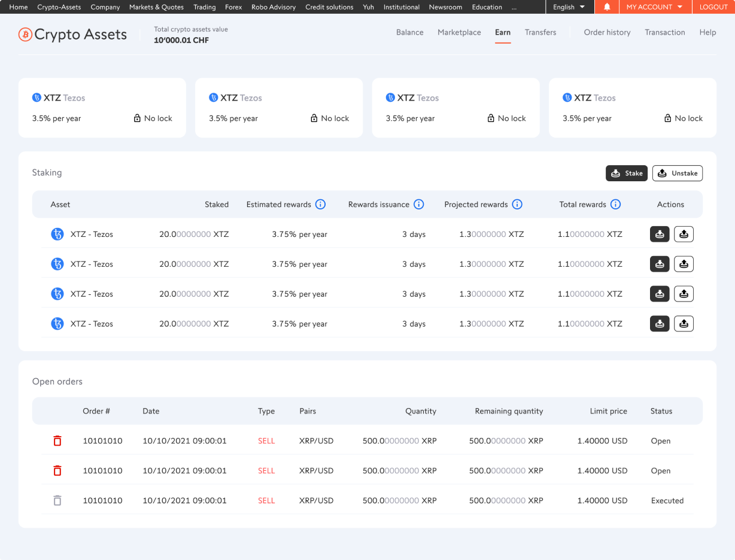
Task: Open the notifications bell icon
Action: point(607,7)
